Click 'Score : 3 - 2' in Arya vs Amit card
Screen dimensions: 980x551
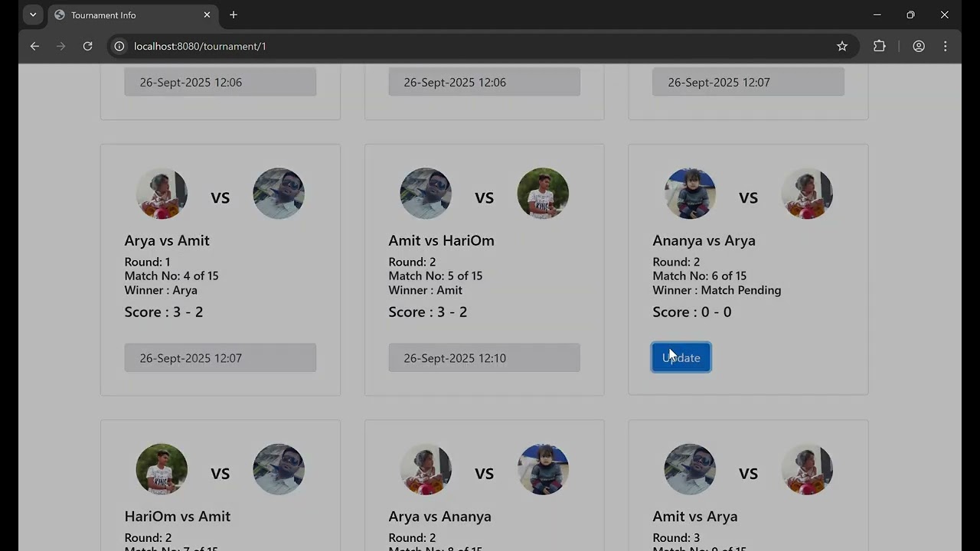pos(164,311)
